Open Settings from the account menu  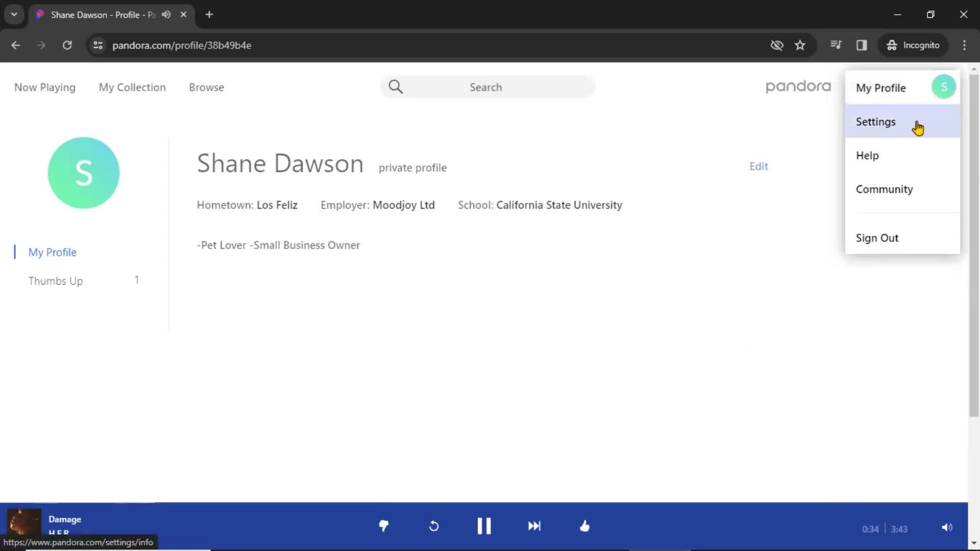tap(902, 121)
